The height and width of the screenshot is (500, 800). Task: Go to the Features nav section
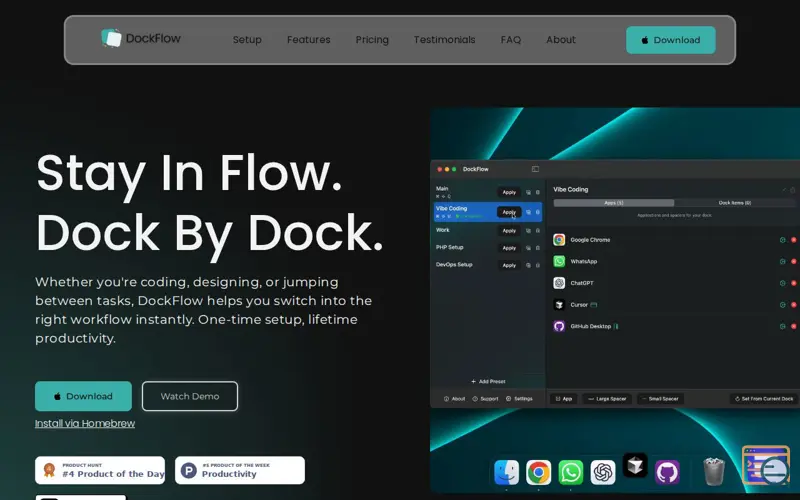point(308,40)
